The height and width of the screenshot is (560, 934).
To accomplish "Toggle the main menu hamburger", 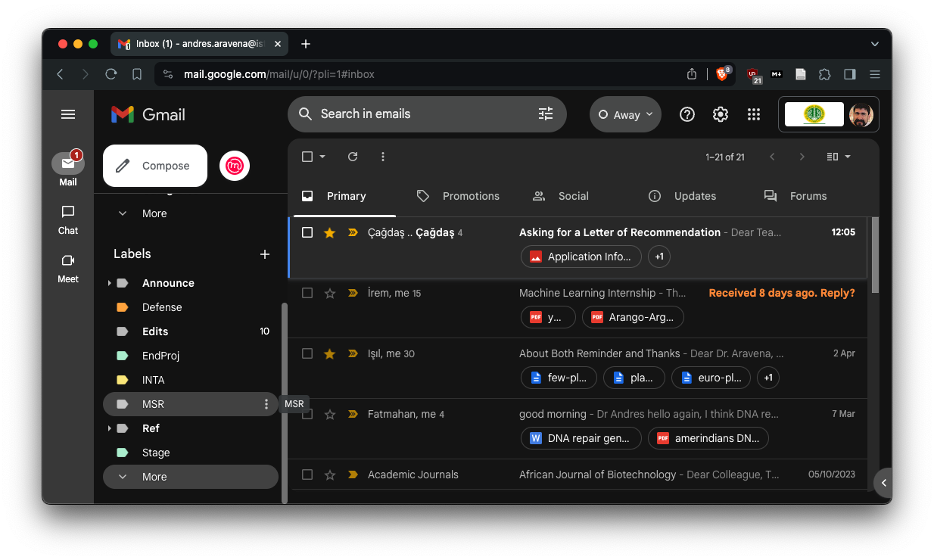I will click(68, 114).
